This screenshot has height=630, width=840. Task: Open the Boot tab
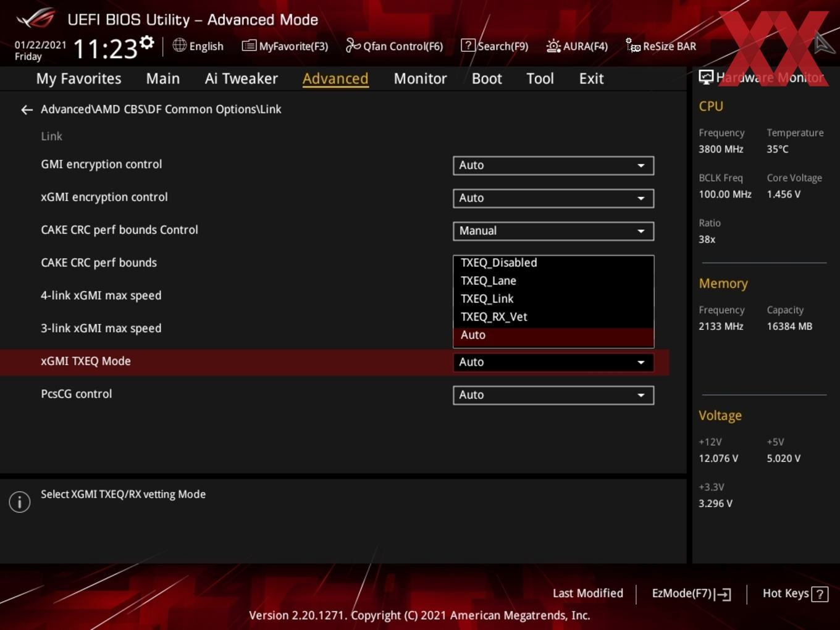click(x=487, y=79)
